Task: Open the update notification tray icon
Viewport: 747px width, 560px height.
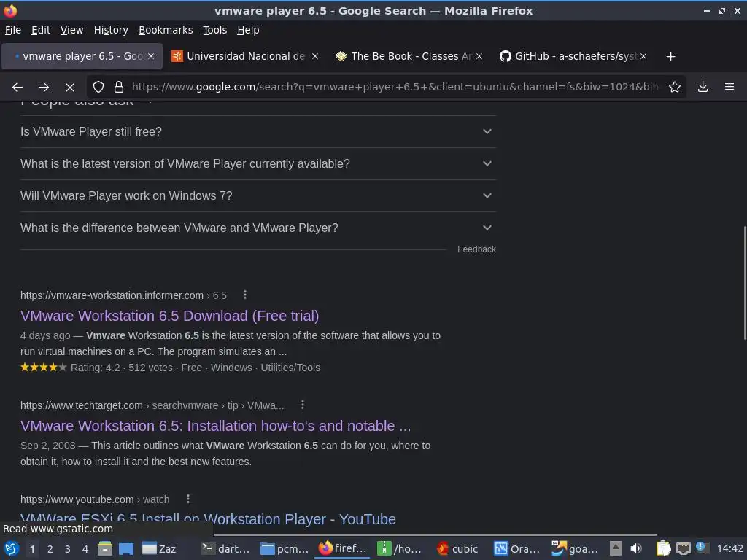Action: click(x=701, y=548)
